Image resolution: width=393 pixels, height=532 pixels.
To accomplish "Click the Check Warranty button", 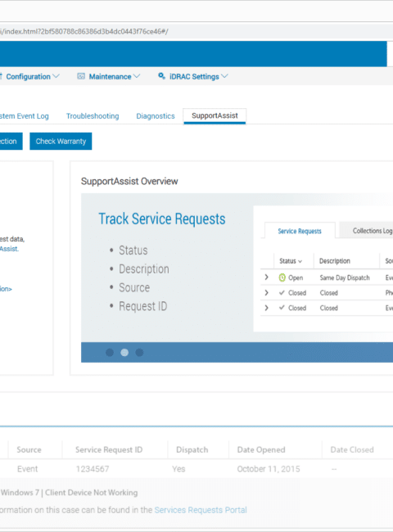I will 61,141.
